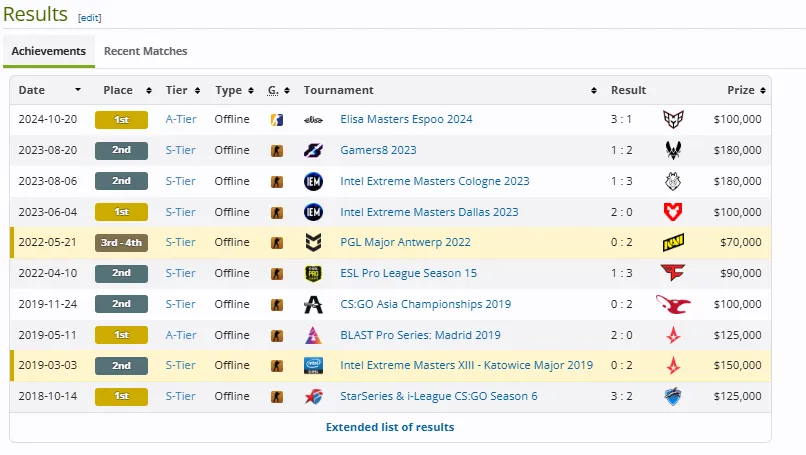Open Intel Extreme Masters Cologne 2023 link
This screenshot has width=806, height=455.
click(435, 181)
